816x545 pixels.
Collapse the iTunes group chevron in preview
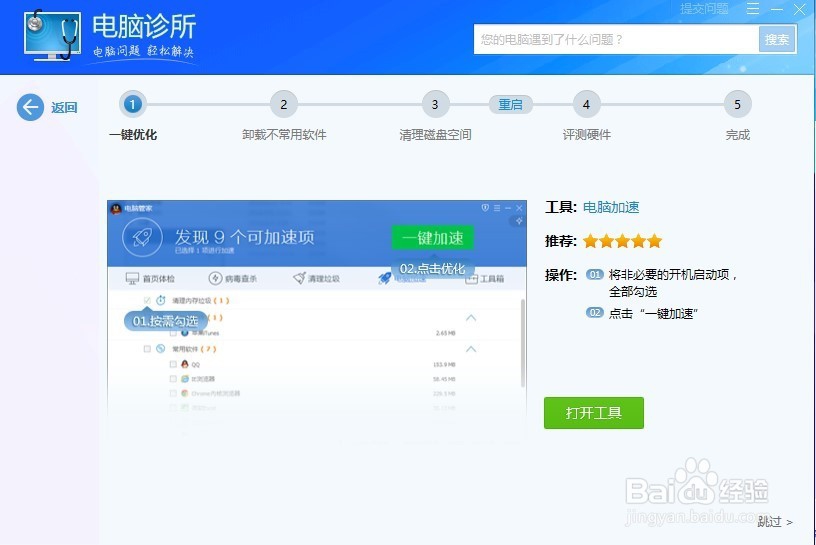(x=471, y=318)
